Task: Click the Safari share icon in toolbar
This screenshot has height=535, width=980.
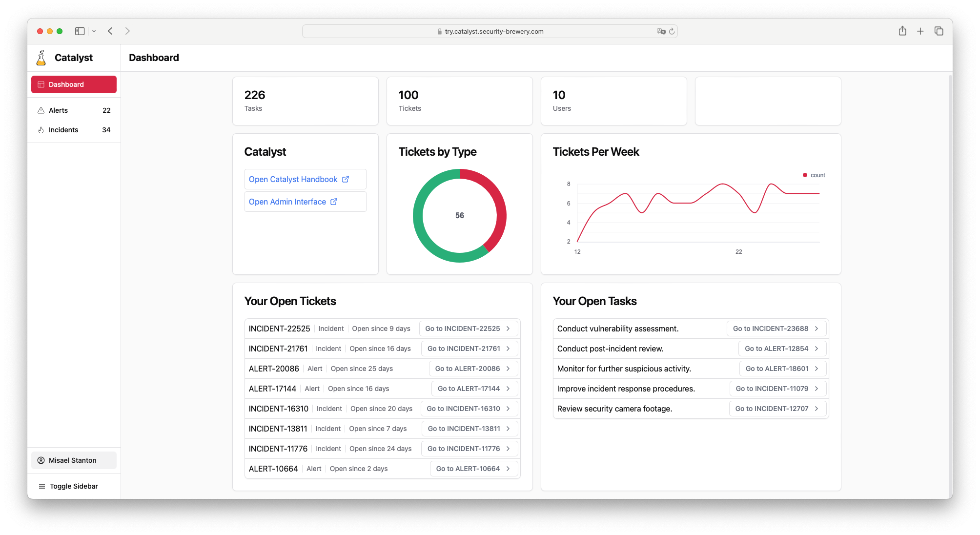Action: click(902, 31)
